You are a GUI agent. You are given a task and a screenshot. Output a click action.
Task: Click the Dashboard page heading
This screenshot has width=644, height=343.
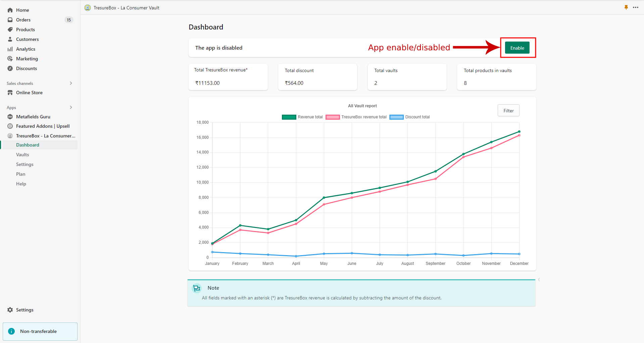point(206,27)
